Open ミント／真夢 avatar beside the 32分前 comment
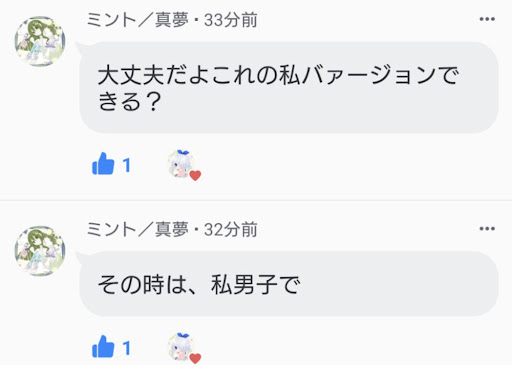This screenshot has height=365, width=512. tap(40, 251)
